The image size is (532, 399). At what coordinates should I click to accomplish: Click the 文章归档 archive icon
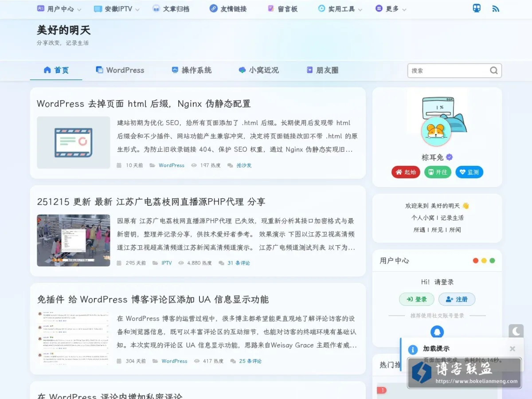click(156, 8)
